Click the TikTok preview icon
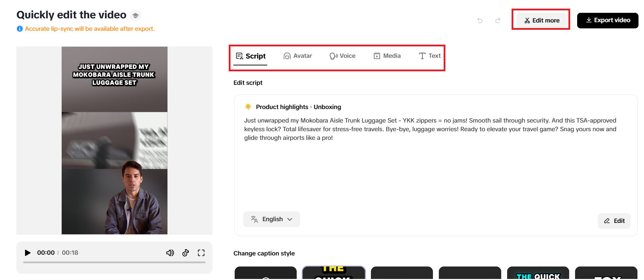This screenshot has width=644, height=280. point(186,253)
